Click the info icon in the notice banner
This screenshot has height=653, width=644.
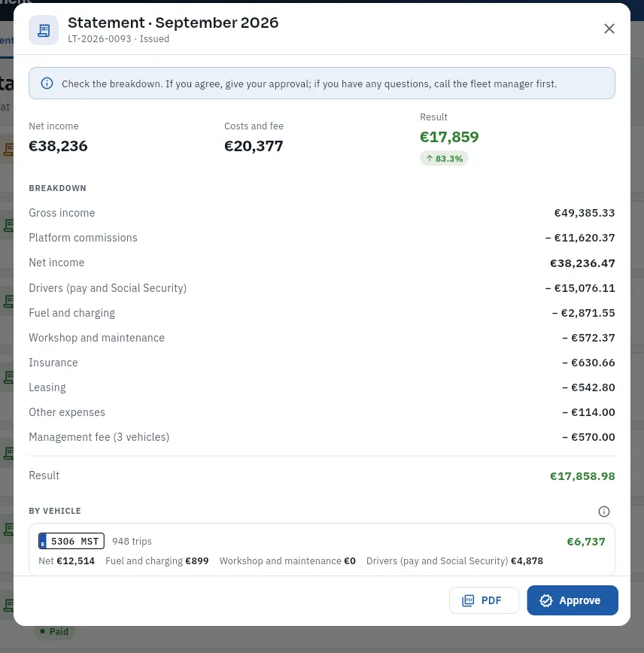[x=47, y=84]
